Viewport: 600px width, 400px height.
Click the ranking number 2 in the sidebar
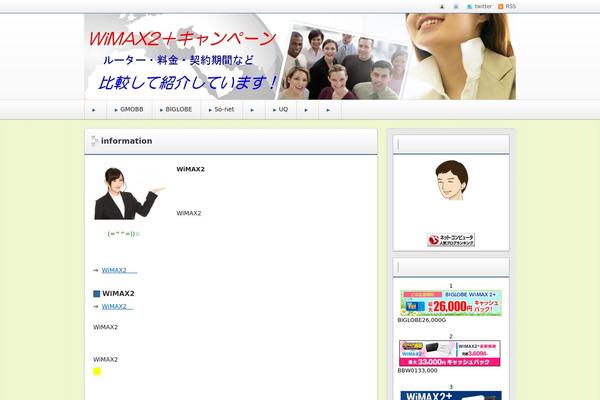451,336
